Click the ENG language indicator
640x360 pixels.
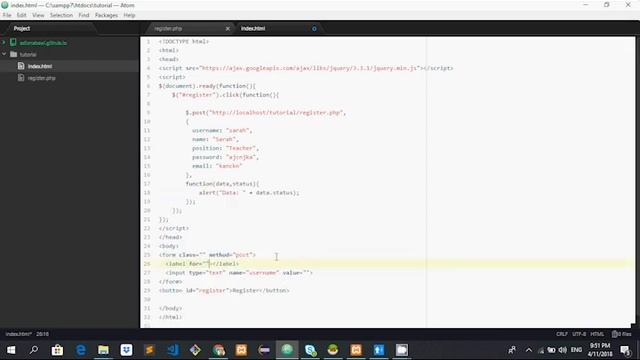(x=576, y=350)
